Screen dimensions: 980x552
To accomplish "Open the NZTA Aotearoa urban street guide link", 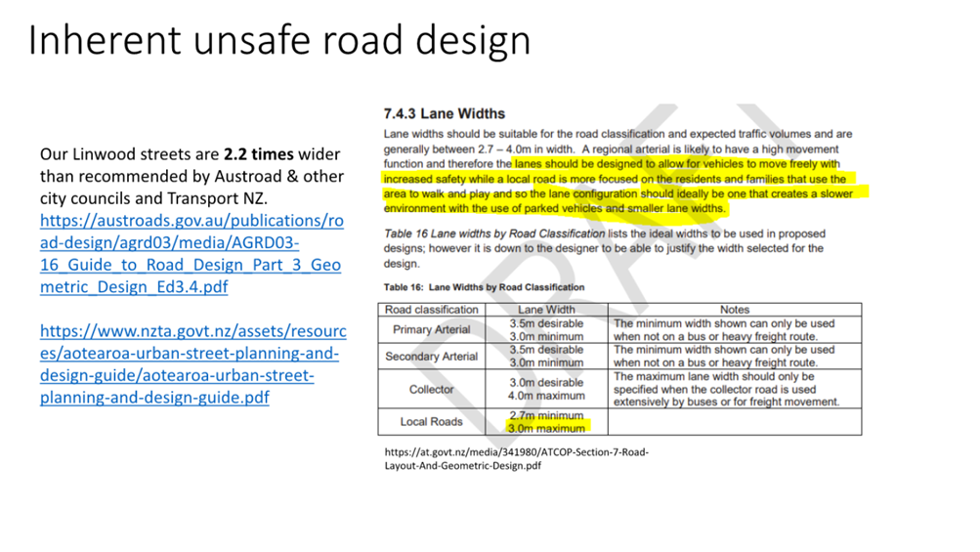I will pyautogui.click(x=193, y=364).
